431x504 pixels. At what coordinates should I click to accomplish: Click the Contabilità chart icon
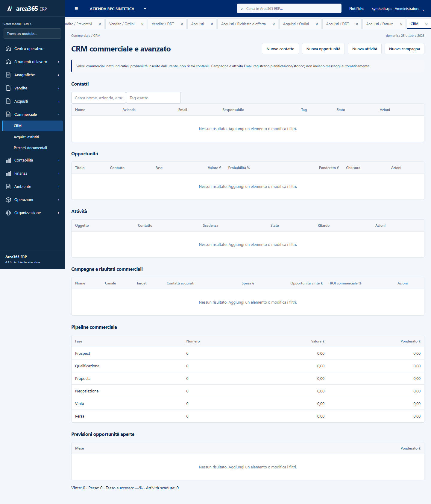coord(8,160)
